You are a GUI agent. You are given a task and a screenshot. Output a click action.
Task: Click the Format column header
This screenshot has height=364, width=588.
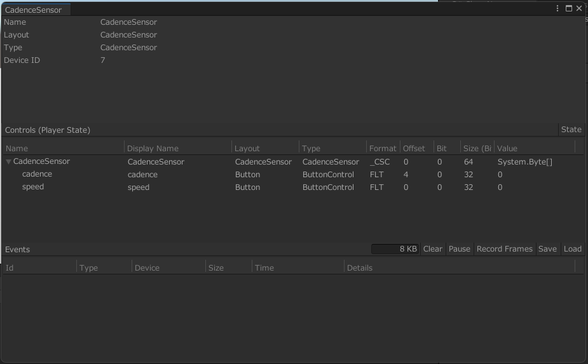383,149
